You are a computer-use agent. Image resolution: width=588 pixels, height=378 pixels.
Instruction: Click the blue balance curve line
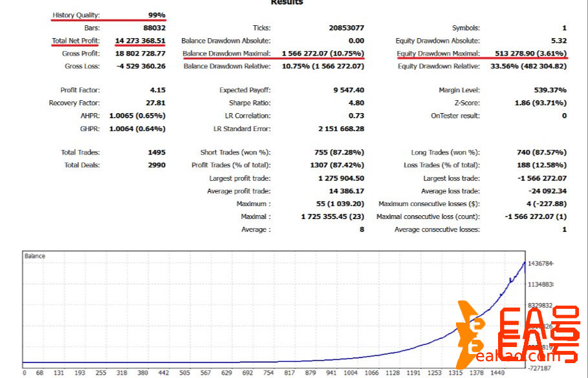click(x=453, y=328)
